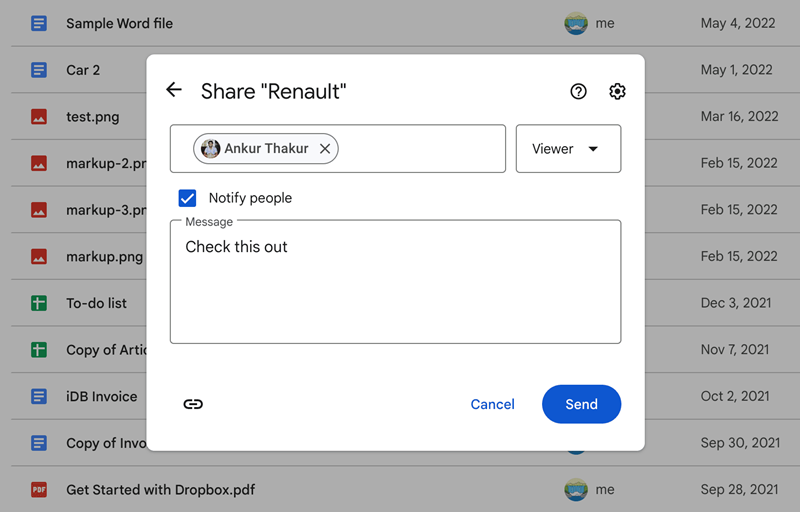Click owner avatar in Dropbox.pdf row
This screenshot has width=800, height=512.
click(576, 490)
